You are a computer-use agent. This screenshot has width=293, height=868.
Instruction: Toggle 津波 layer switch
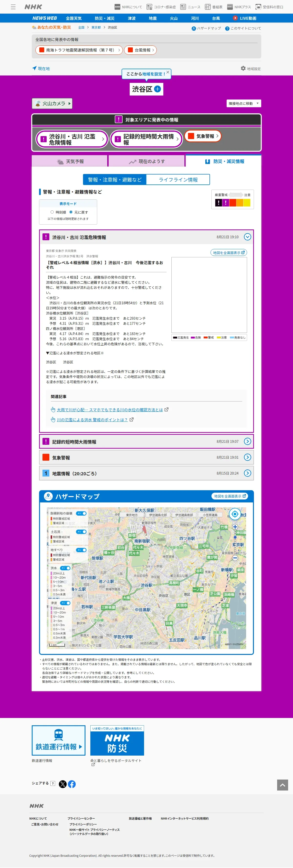click(65, 603)
